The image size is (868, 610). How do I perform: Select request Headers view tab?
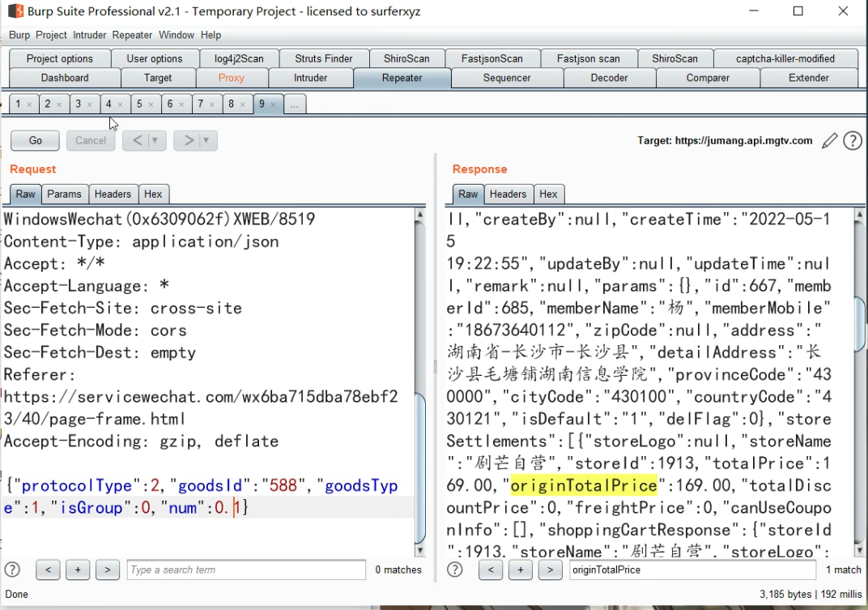pyautogui.click(x=113, y=194)
